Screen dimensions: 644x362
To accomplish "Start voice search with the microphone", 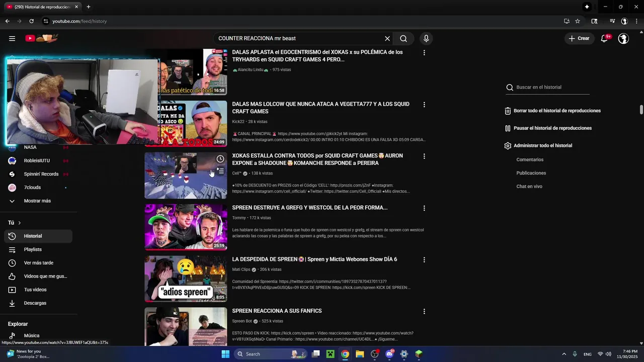I will click(426, 38).
